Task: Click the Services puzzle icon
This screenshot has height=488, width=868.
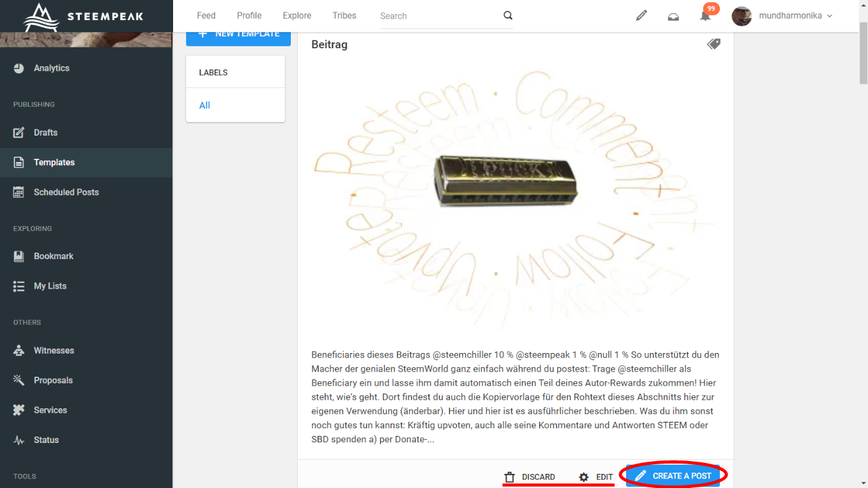Action: point(19,410)
